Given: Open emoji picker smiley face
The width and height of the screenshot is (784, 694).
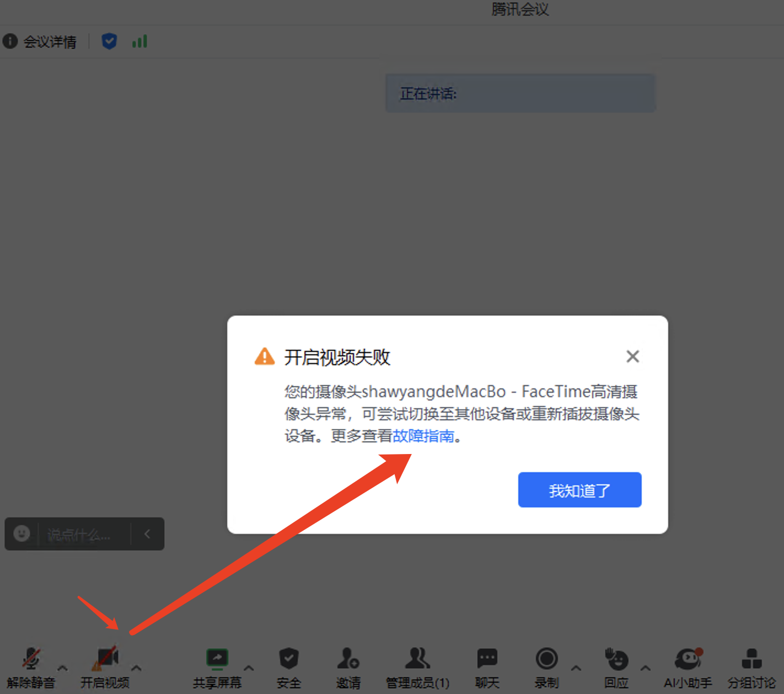Looking at the screenshot, I should (x=22, y=533).
